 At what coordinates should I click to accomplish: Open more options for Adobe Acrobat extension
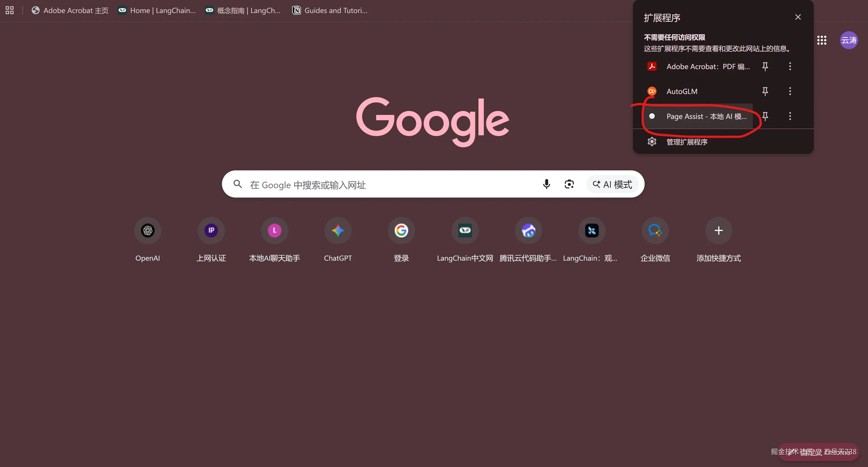(x=790, y=67)
